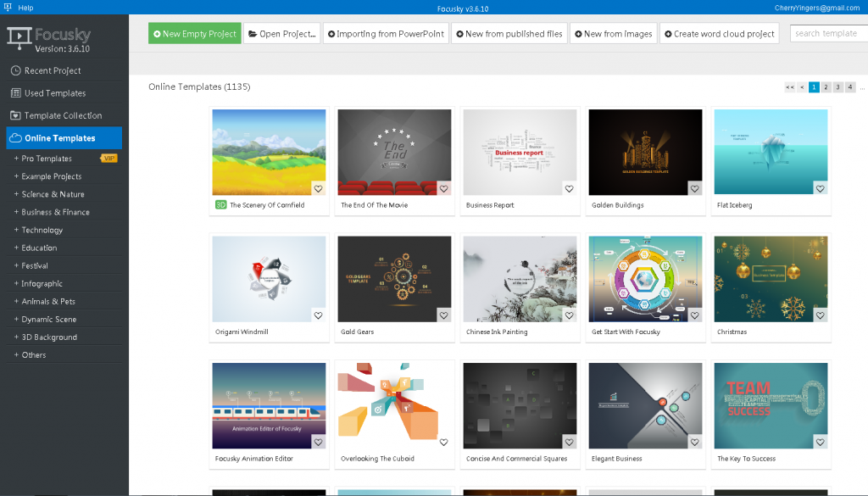Click the VIP badge beside Pro Templates
Viewport: 868px width, 496px height.
point(108,159)
